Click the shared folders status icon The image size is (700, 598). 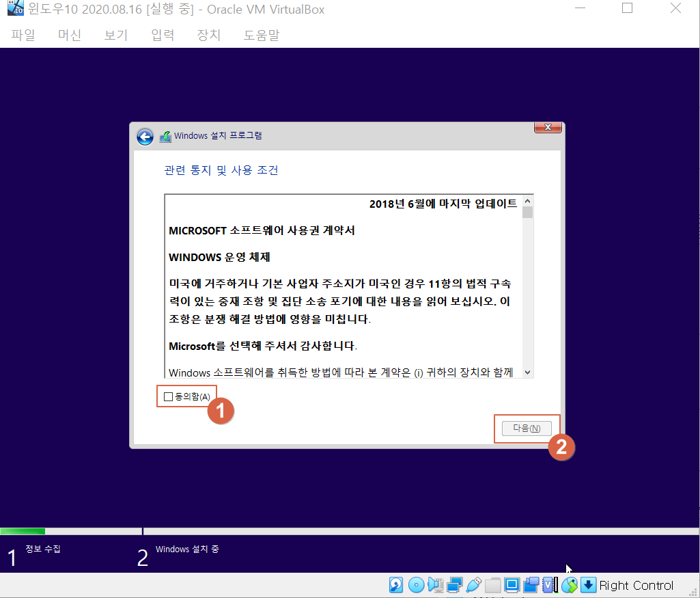click(x=493, y=585)
